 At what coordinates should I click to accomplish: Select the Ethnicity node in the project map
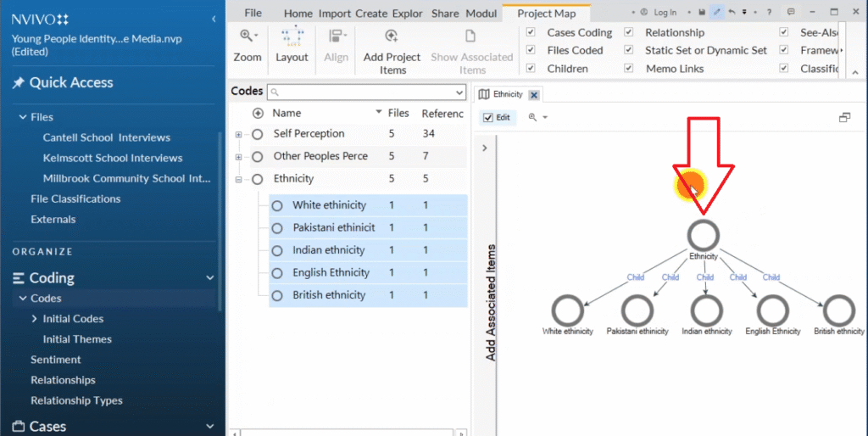coord(703,235)
